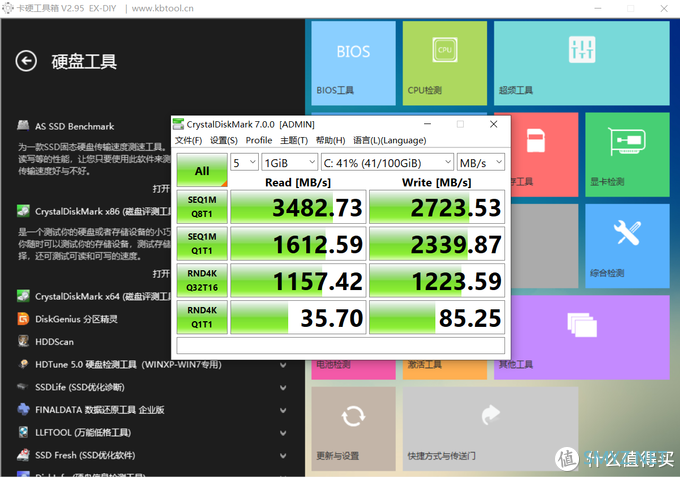Open the 其他工具 purple tile

click(x=590, y=337)
